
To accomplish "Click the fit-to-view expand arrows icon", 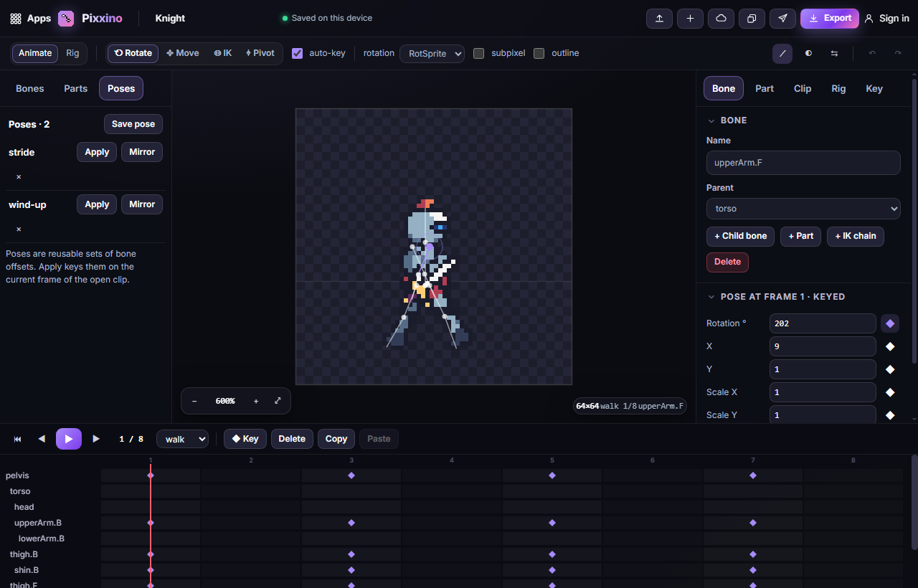I will [x=278, y=401].
